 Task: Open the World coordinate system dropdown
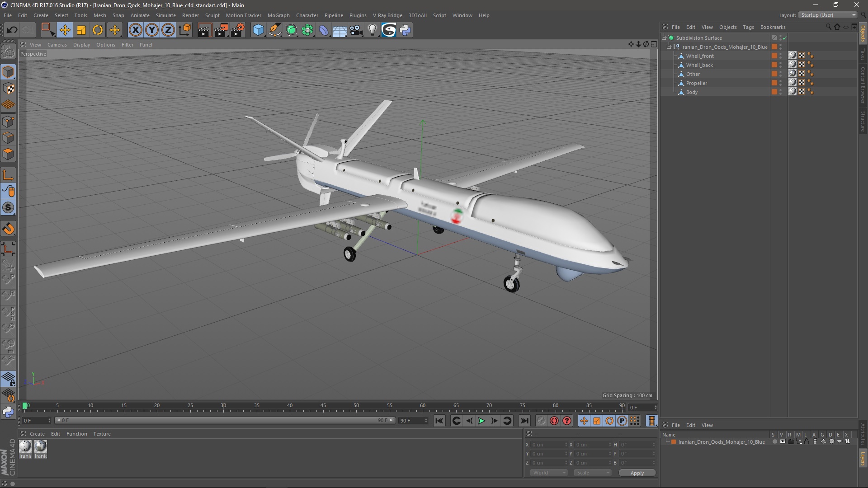point(549,473)
